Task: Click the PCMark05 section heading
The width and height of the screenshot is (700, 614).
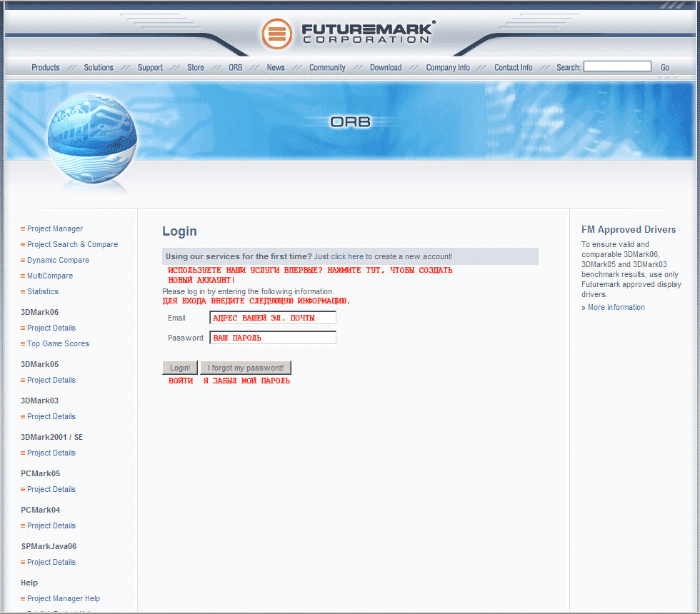Action: [x=40, y=473]
